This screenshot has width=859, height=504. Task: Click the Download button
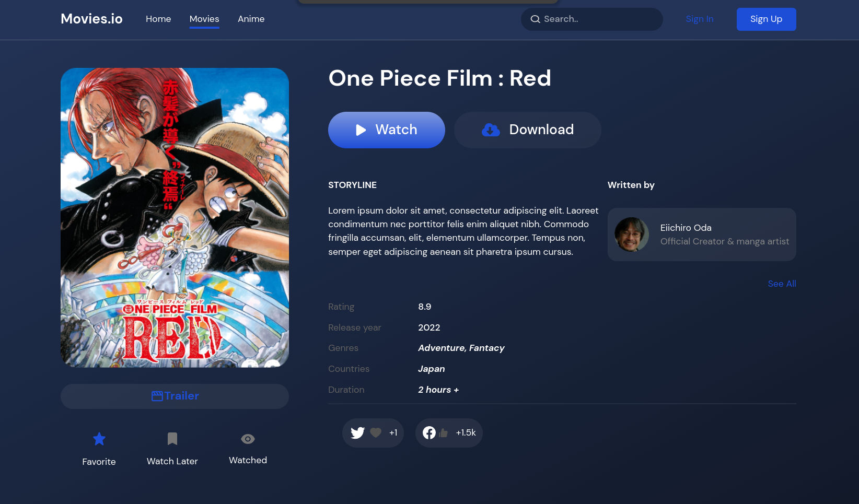[528, 130]
